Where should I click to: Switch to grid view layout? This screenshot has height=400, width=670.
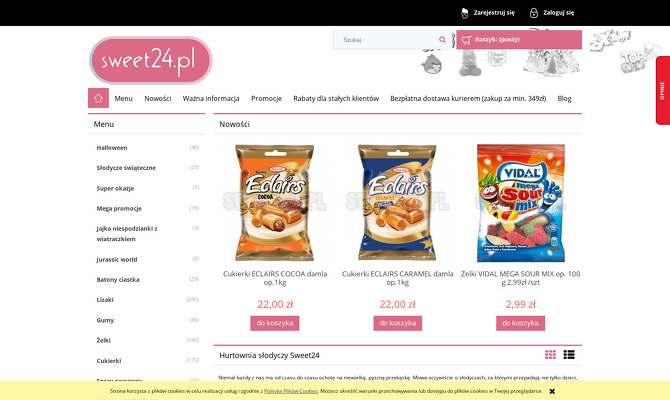coord(550,355)
